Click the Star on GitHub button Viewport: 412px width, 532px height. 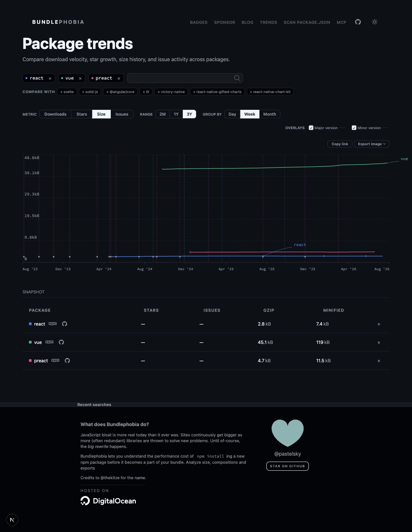click(287, 466)
